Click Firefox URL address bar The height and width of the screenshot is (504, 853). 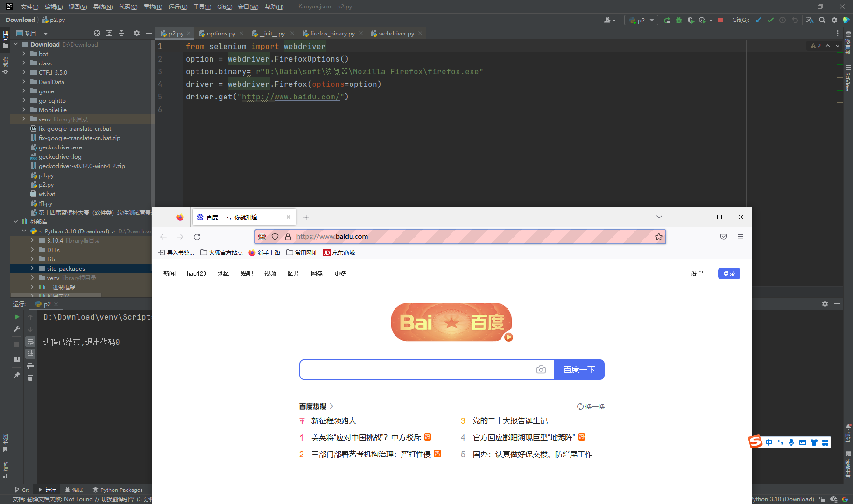pos(460,237)
